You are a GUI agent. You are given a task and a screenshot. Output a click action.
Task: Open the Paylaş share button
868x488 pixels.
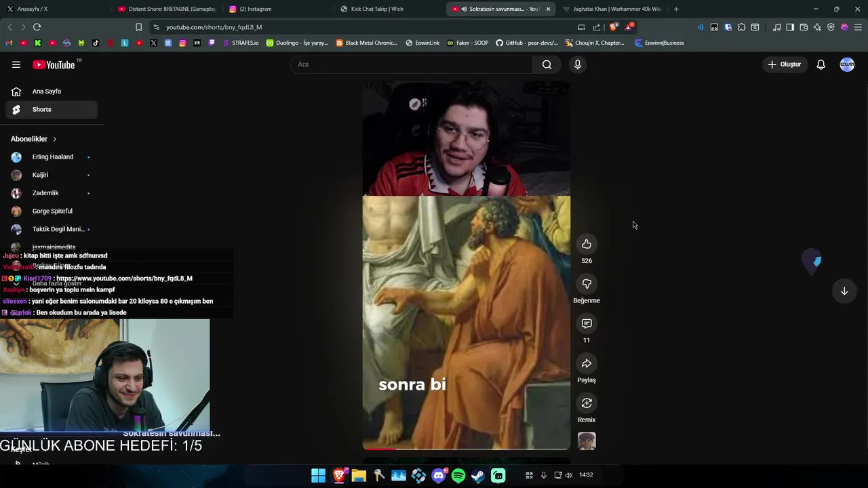(x=587, y=364)
